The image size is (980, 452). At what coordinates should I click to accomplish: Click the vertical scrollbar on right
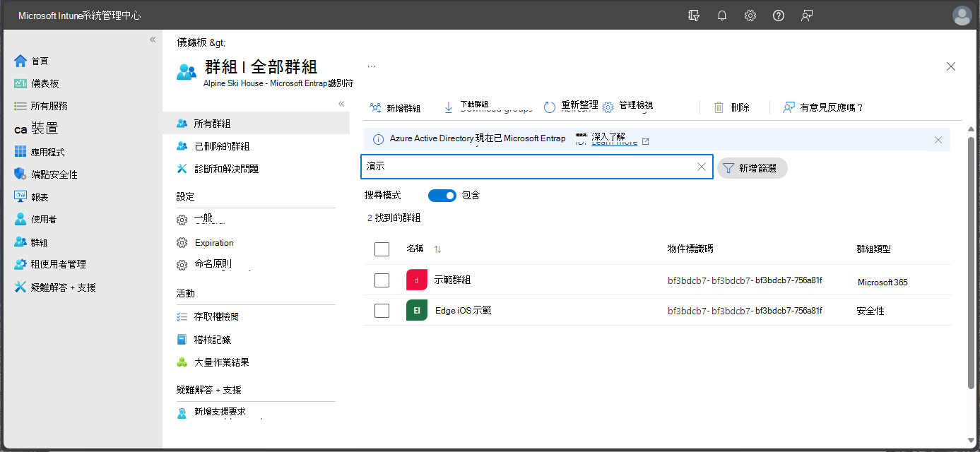(x=971, y=261)
